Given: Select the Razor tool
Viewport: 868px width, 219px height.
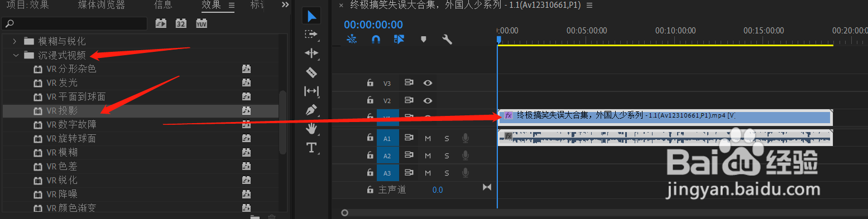Looking at the screenshot, I should tap(311, 72).
